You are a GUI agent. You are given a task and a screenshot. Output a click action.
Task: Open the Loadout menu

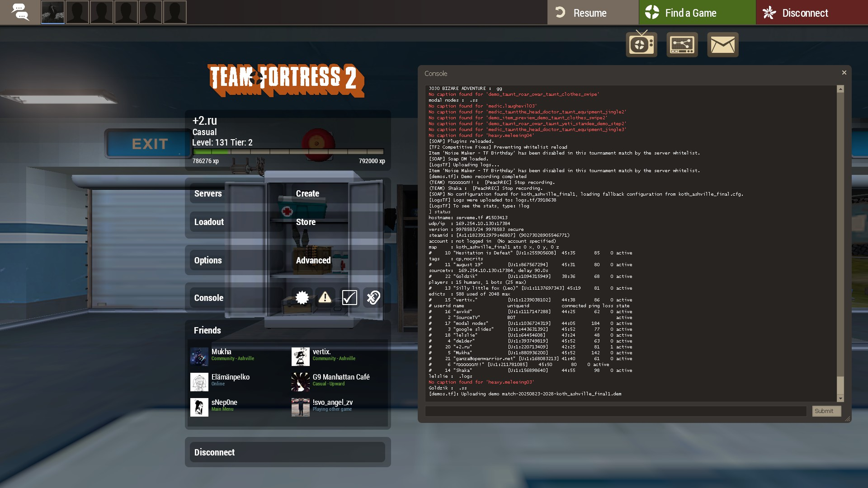point(209,222)
